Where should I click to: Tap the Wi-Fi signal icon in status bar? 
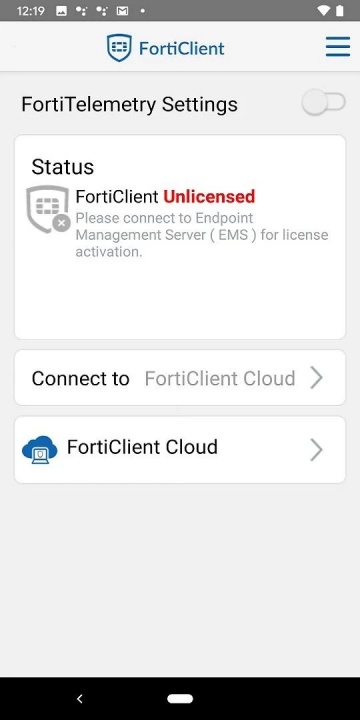pos(325,11)
